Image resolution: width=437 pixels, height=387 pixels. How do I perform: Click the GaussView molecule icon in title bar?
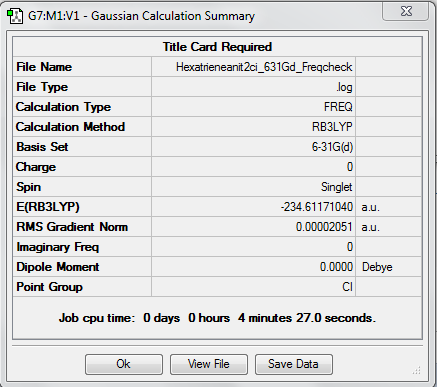(15, 16)
